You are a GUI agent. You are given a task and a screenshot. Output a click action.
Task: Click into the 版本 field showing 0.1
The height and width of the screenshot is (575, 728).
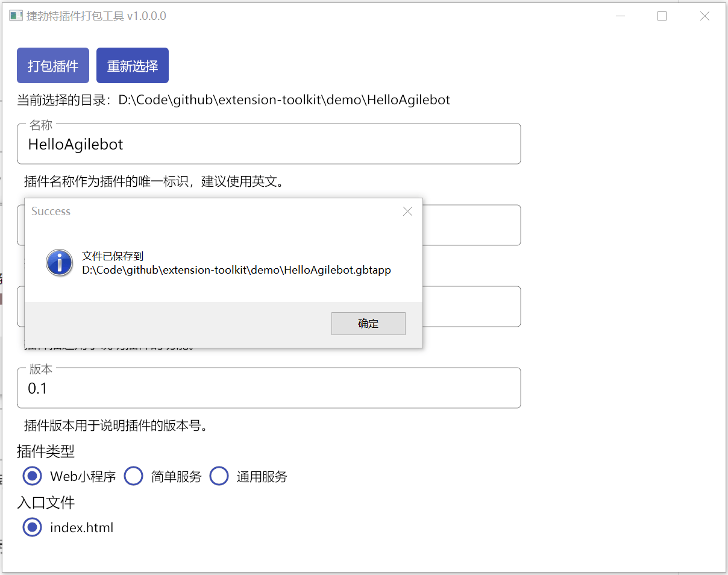tap(269, 389)
